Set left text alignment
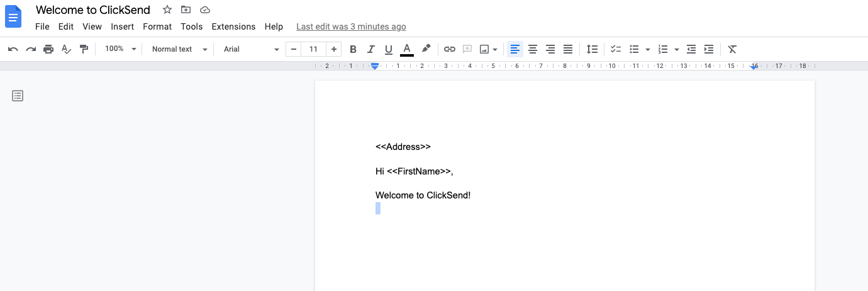 [515, 49]
